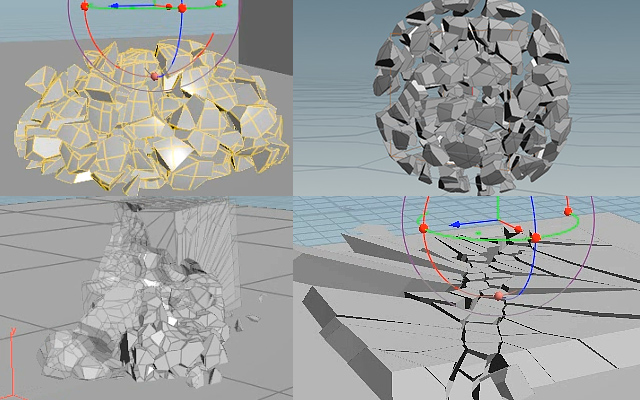Image resolution: width=640 pixels, height=400 pixels.
Task: Click pink pivot dot on rubble pile handle
Action: click(x=154, y=76)
